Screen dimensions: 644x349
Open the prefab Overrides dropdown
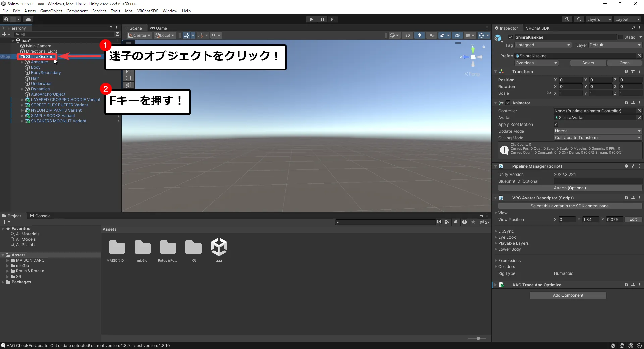coord(536,63)
